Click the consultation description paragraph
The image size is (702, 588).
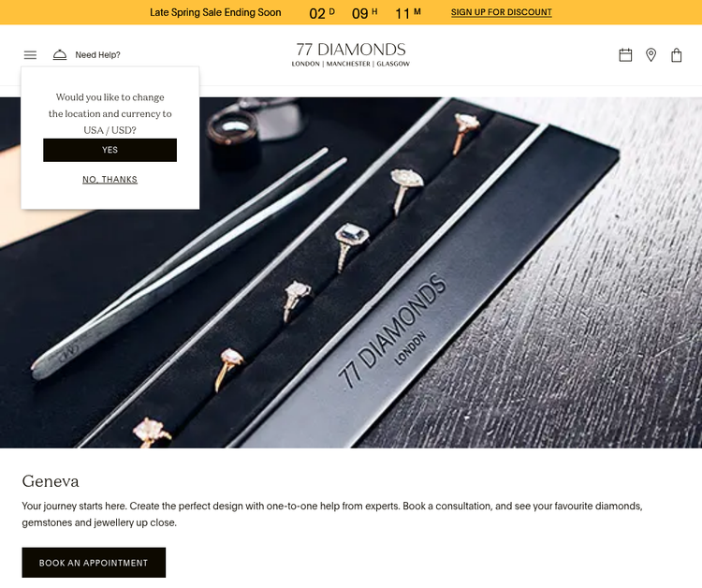(x=332, y=514)
